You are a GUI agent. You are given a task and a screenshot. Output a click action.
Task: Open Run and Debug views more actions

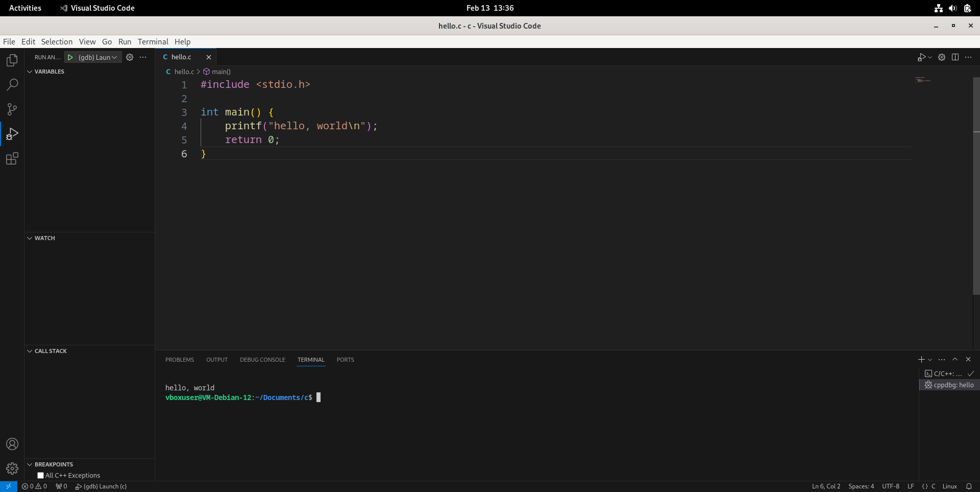click(143, 57)
